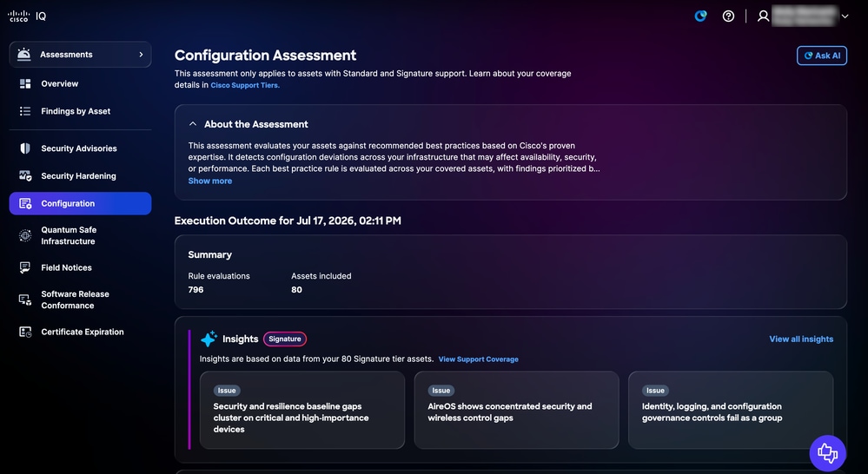Follow the Cisco Support Tiers link
868x474 pixels.
coord(245,85)
